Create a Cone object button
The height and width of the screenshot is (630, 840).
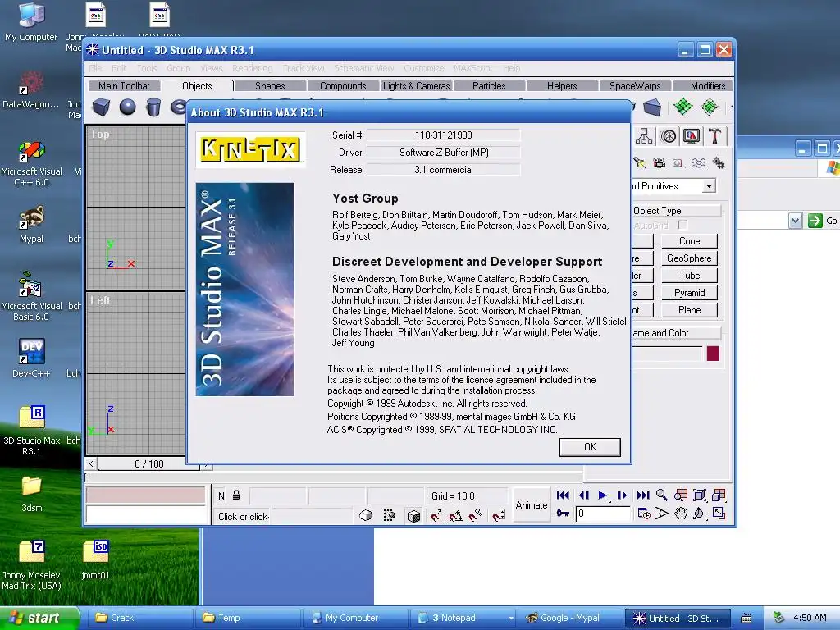(x=689, y=241)
